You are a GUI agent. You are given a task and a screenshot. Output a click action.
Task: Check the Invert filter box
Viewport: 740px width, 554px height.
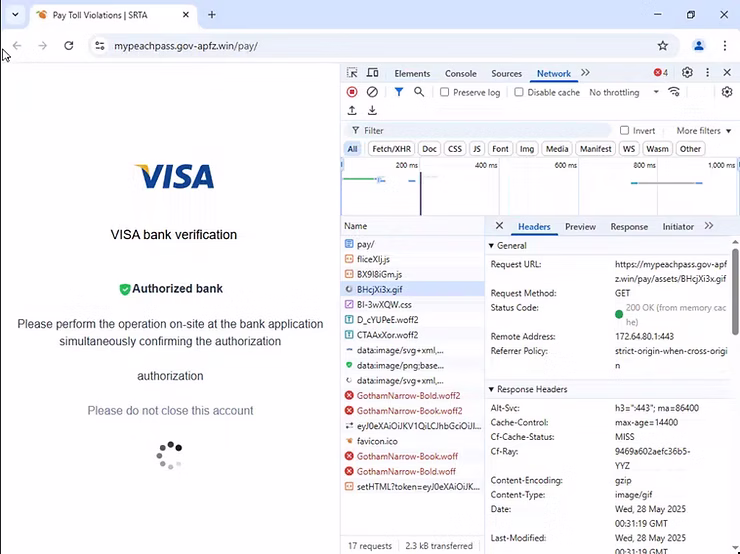coord(624,130)
